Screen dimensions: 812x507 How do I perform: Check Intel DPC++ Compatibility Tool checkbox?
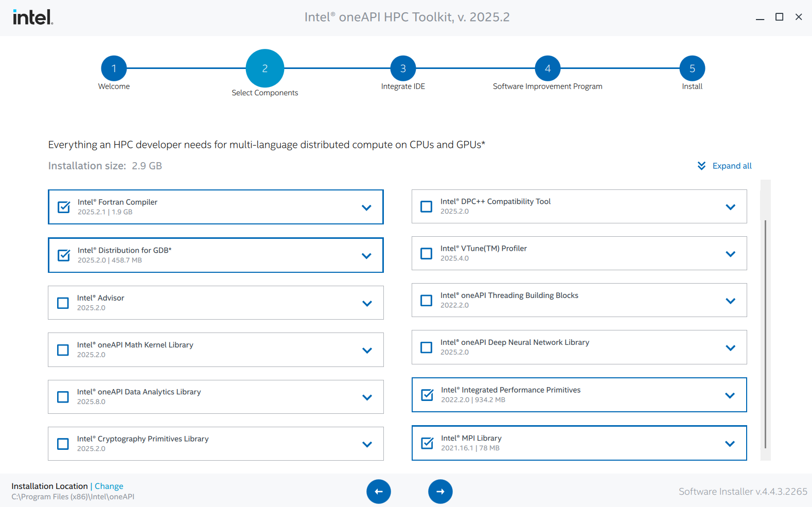[x=427, y=206]
